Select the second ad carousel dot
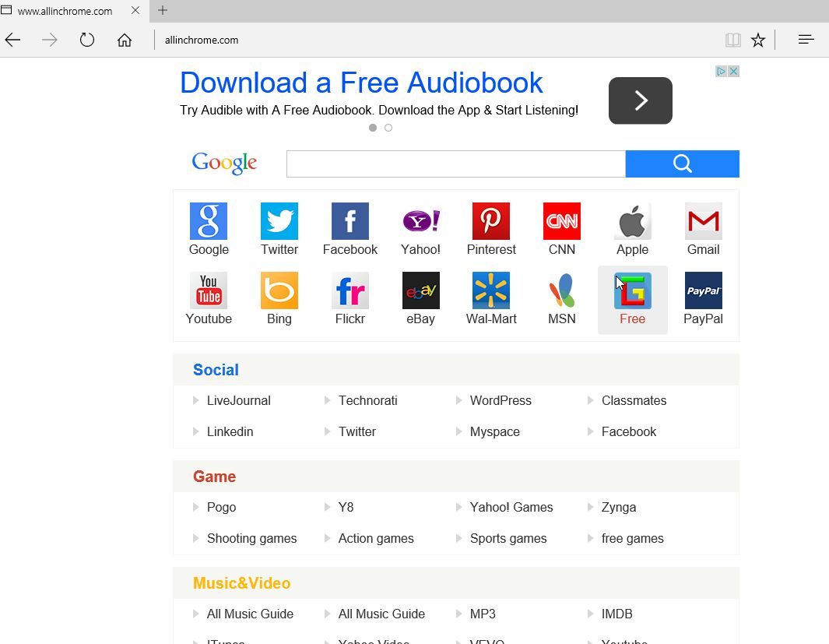 (388, 127)
